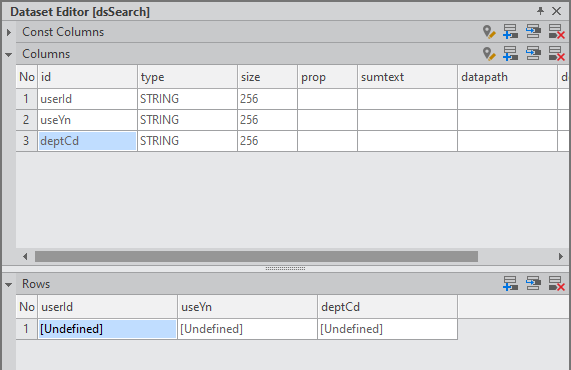Click the Columns section title

(x=46, y=54)
